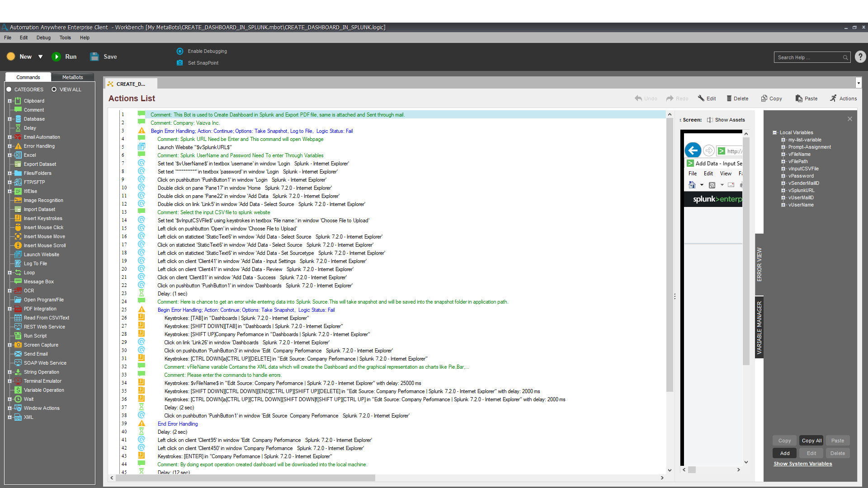868x488 pixels.
Task: Click Show System Variables link
Action: point(802,464)
